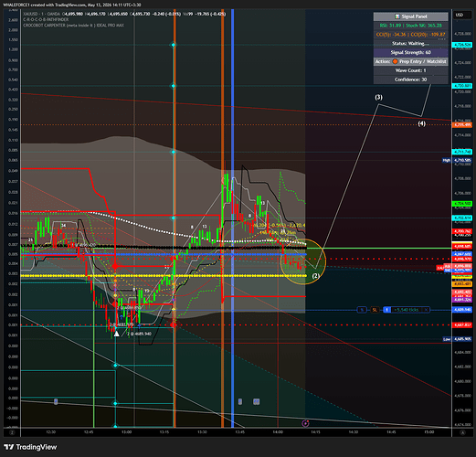The width and height of the screenshot is (476, 457).
Task: Click the 15:00 time axis label
Action: point(429,432)
